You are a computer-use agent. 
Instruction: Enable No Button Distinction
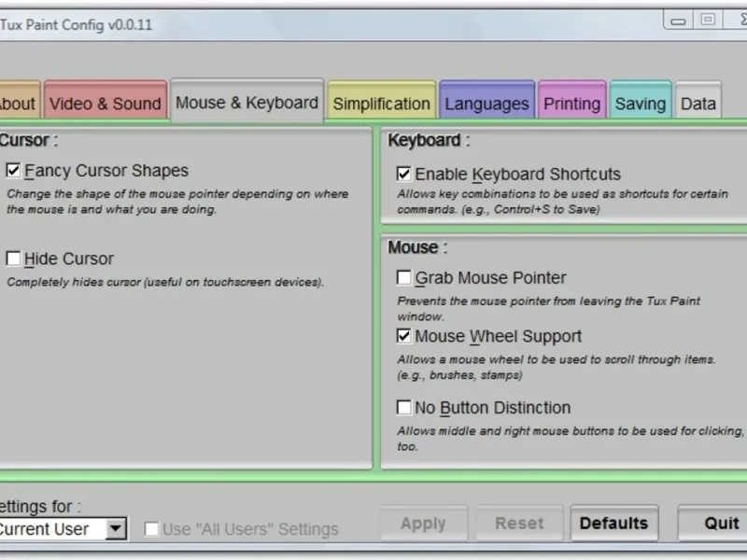[404, 408]
